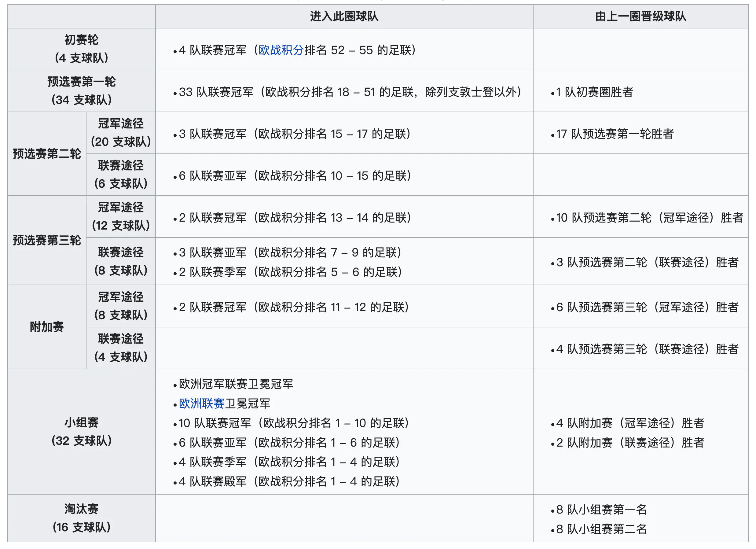Click 2 队附加赛（联赛途径）胜者 text
This screenshot has height=549, width=756.
(x=630, y=443)
